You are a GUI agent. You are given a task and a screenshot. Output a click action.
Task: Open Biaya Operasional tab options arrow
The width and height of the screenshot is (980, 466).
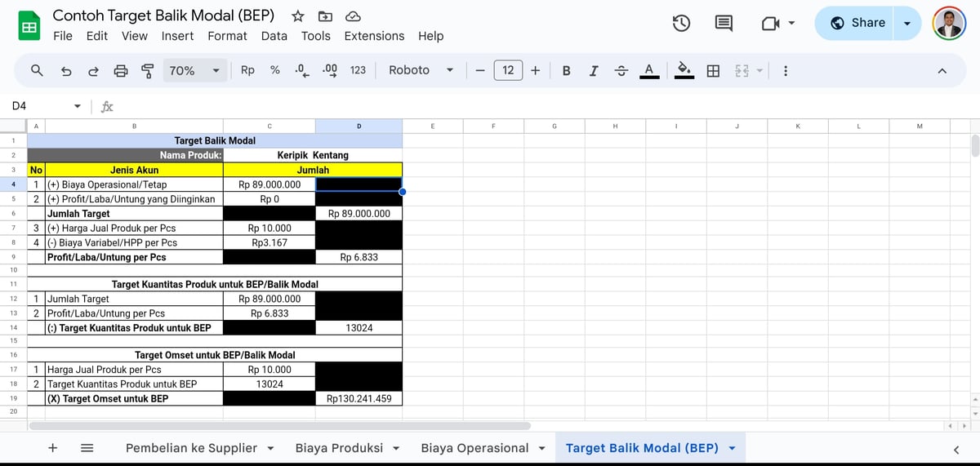click(x=541, y=448)
